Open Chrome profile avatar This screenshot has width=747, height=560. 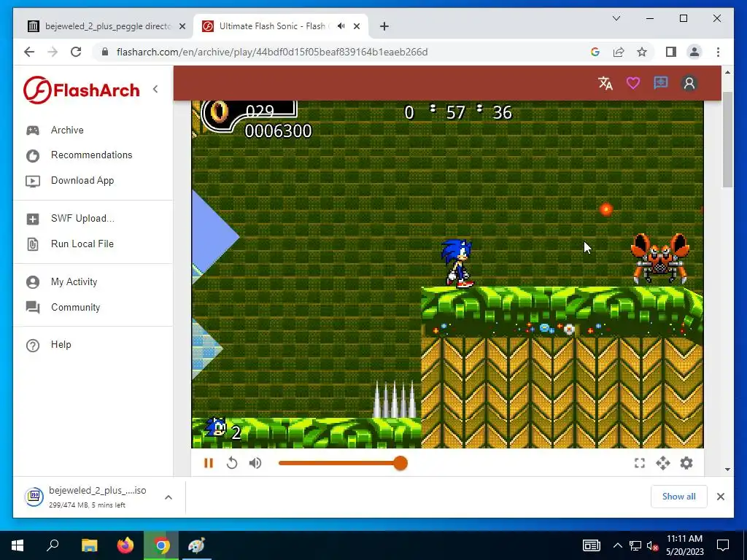coord(694,52)
